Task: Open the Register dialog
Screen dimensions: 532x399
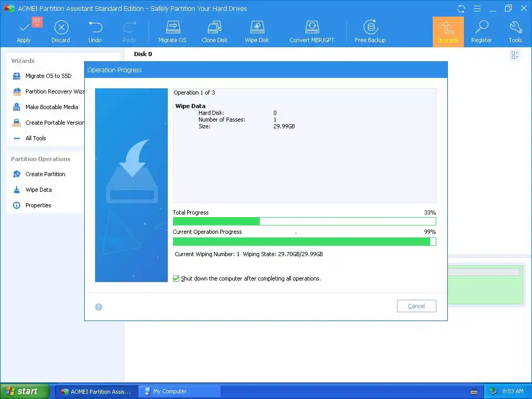Action: click(x=482, y=32)
